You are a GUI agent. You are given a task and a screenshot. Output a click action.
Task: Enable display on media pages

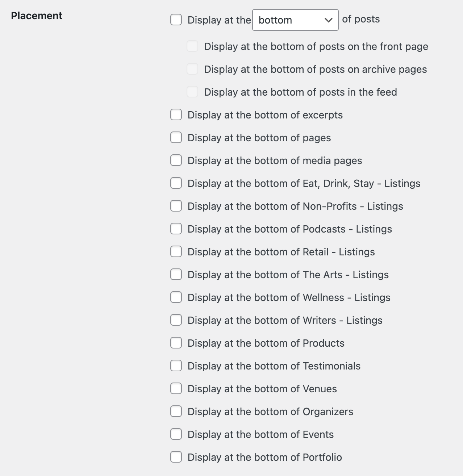176,160
